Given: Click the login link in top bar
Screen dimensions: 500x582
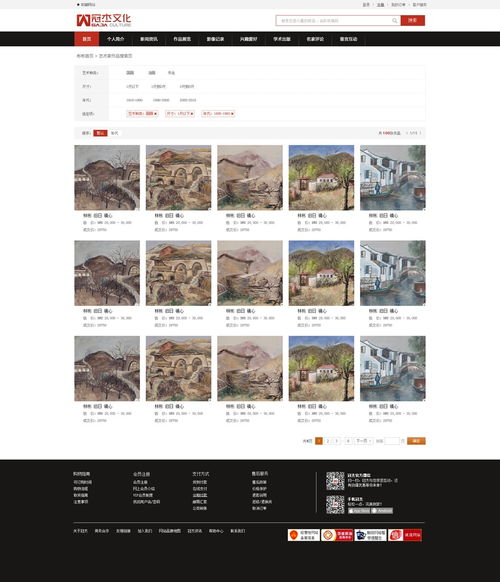Looking at the screenshot, I should pos(366,5).
